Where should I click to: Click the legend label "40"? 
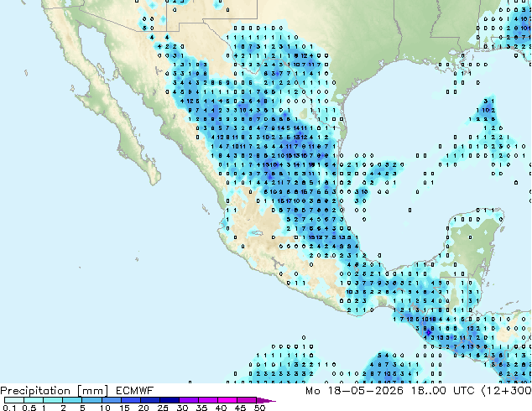point(221,408)
